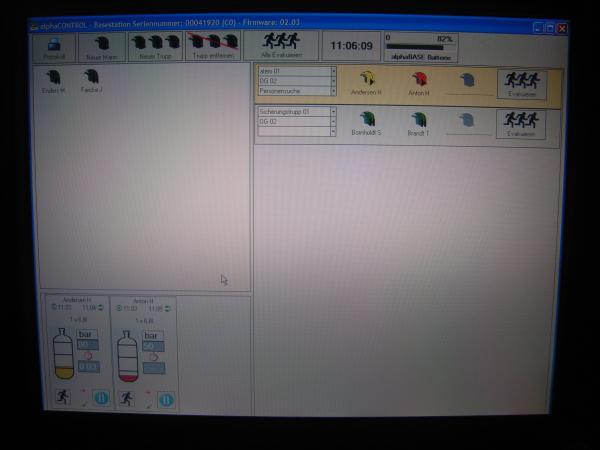Click the Neuer Mann helmet button
The width and height of the screenshot is (600, 450).
tap(102, 46)
